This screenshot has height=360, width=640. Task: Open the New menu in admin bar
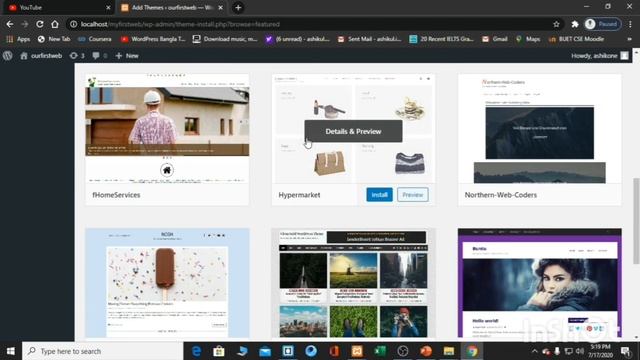127,56
